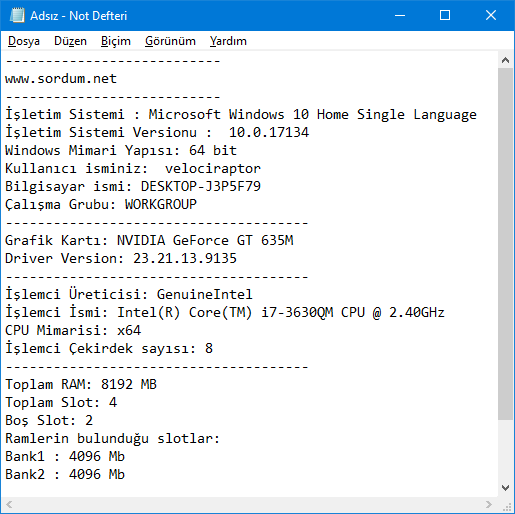515x514 pixels.
Task: Click the Toplam Slot 4 line
Action: point(61,403)
